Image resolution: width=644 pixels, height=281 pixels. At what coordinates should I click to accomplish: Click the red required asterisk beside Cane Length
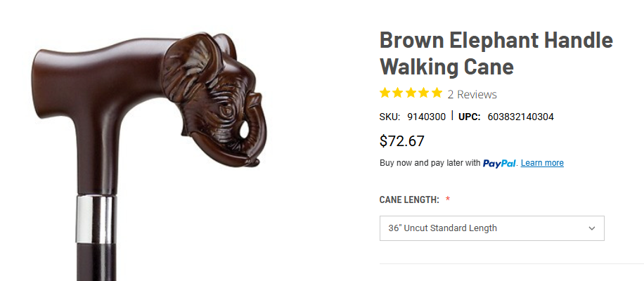point(448,200)
